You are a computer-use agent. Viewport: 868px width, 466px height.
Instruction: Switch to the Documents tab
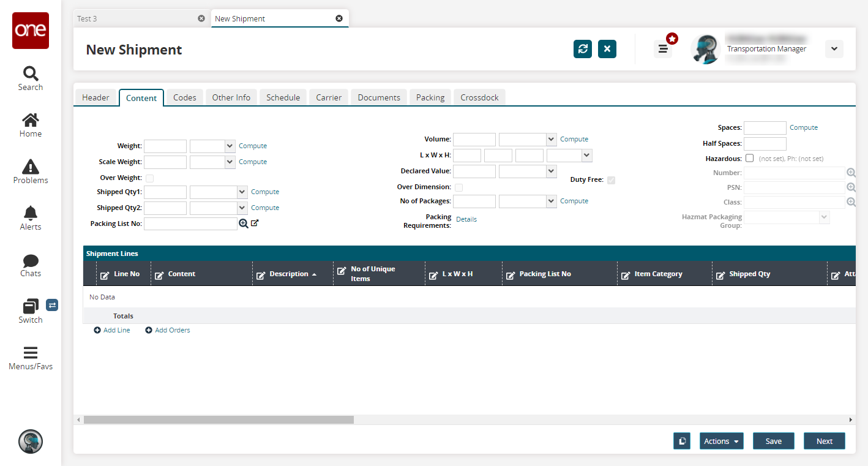pyautogui.click(x=379, y=97)
